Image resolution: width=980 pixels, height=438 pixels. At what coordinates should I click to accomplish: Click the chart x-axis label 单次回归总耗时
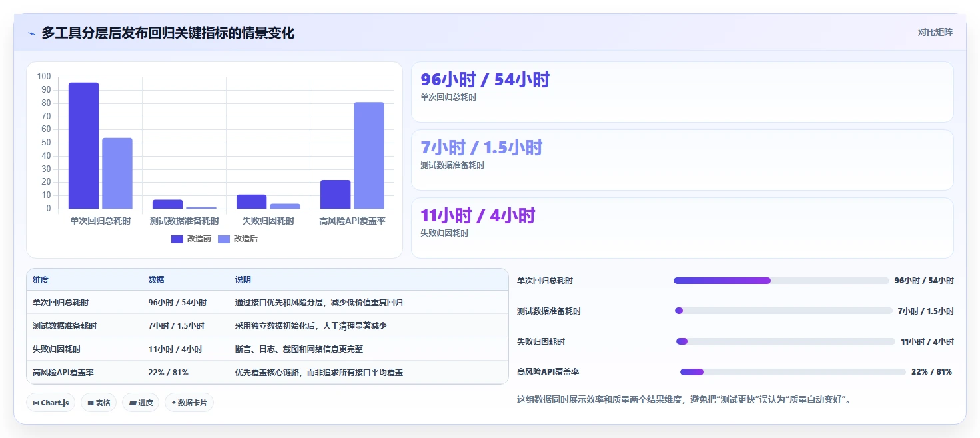point(101,221)
